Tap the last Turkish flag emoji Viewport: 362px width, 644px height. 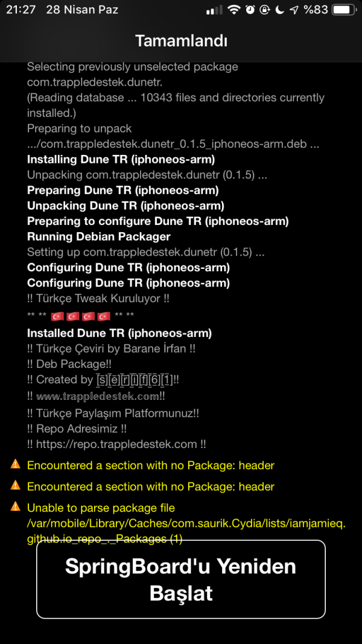coord(103,315)
